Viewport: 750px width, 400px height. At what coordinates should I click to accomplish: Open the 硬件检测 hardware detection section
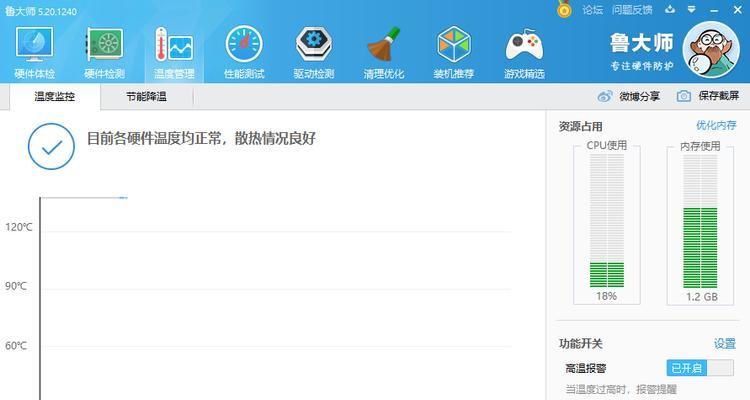104,53
